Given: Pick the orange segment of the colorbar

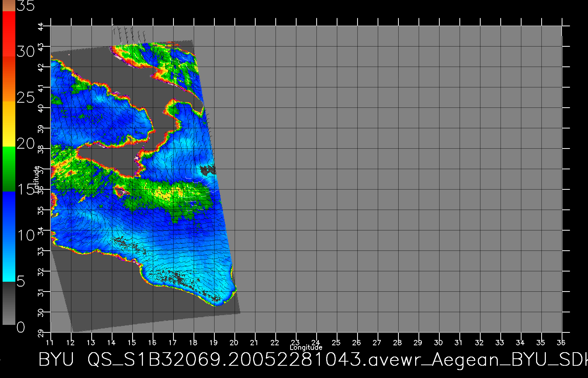Looking at the screenshot, I should (x=9, y=79).
